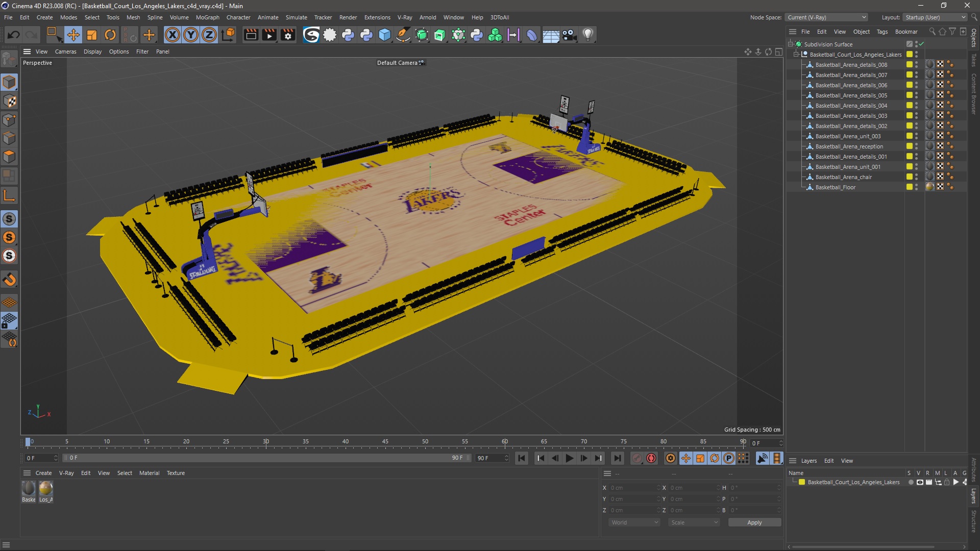This screenshot has width=980, height=551.
Task: Switch to Model mode icon
Action: pyautogui.click(x=10, y=82)
